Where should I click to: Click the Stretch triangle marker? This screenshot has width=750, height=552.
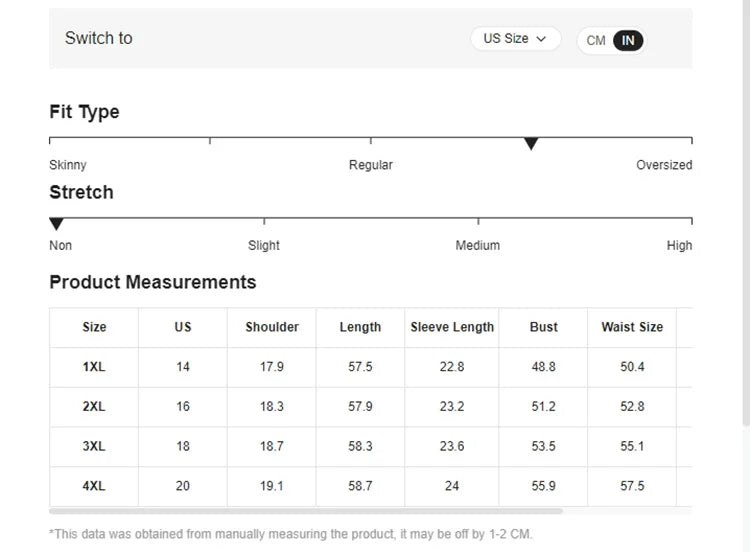pos(57,224)
